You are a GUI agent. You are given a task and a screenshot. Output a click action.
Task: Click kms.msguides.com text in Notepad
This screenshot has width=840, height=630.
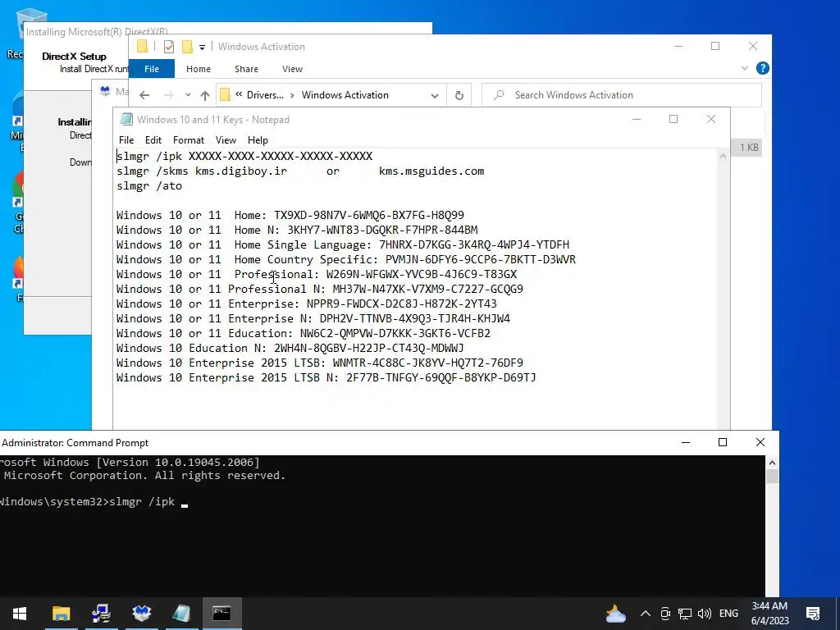[431, 171]
